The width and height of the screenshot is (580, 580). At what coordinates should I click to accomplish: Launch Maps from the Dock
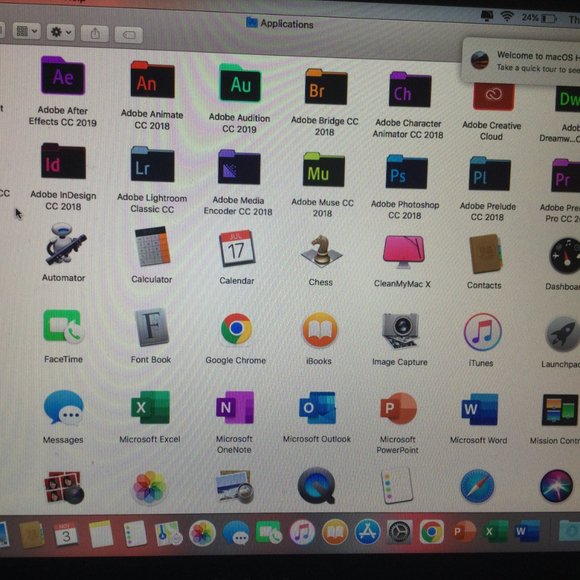[169, 533]
